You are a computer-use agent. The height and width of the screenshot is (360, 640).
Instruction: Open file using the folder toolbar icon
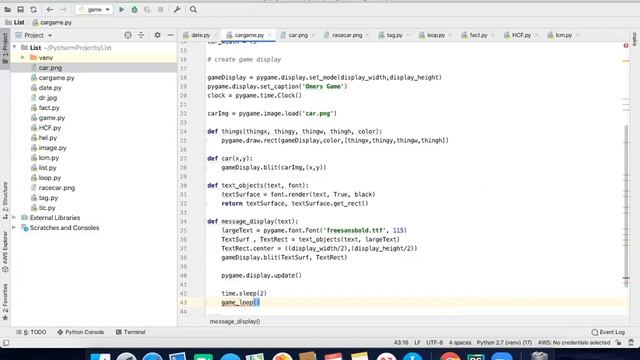[x=7, y=9]
